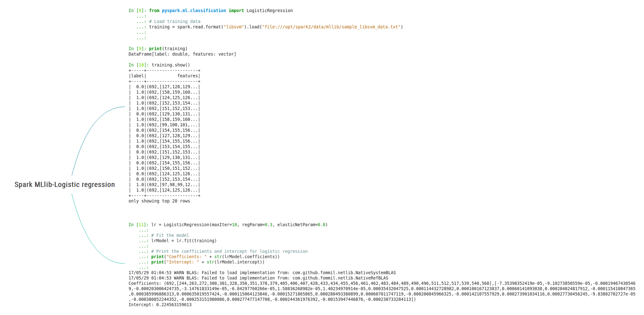Click the '# Fit the model' comment
Image resolution: width=644 pixels, height=315 pixels.
tap(170, 235)
